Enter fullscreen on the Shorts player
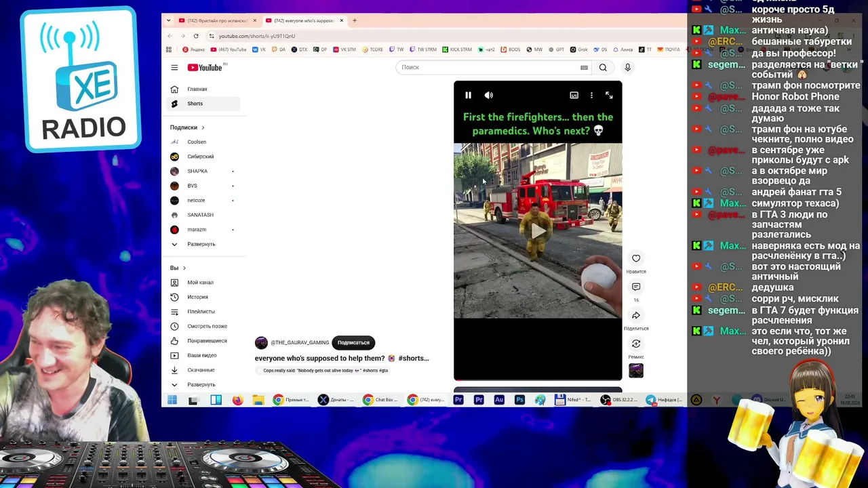Screen dimensions: 868x488 click(609, 96)
